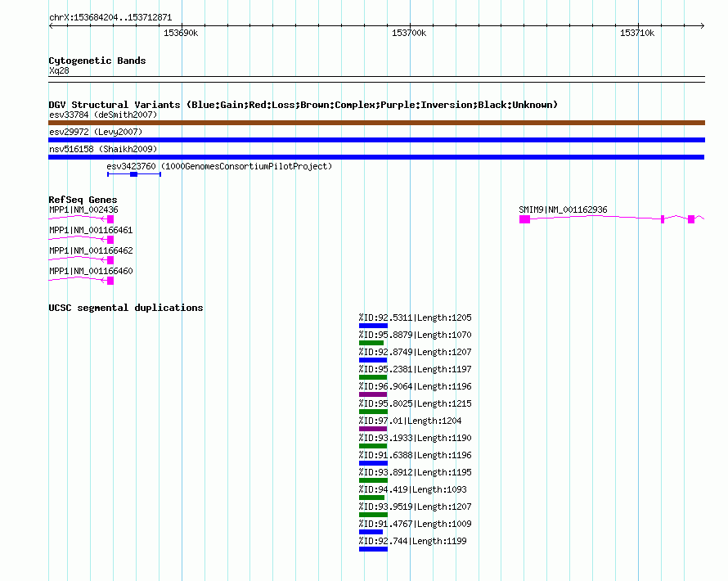Select the large first SMIM9 exon block
This screenshot has width=728, height=581.
[x=524, y=219]
